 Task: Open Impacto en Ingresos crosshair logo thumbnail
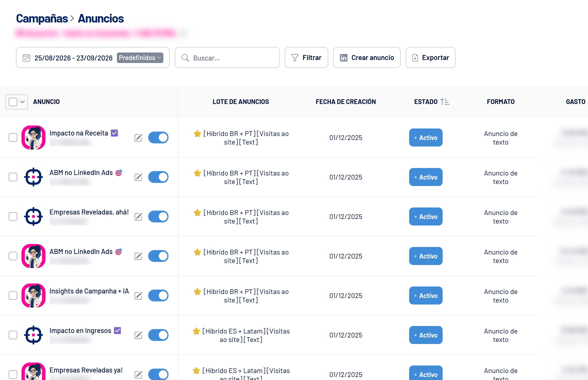pyautogui.click(x=33, y=335)
